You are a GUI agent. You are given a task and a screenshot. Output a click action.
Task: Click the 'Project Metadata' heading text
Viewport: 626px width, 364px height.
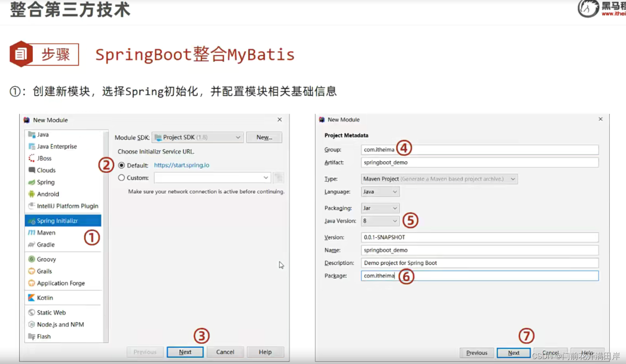coord(346,135)
